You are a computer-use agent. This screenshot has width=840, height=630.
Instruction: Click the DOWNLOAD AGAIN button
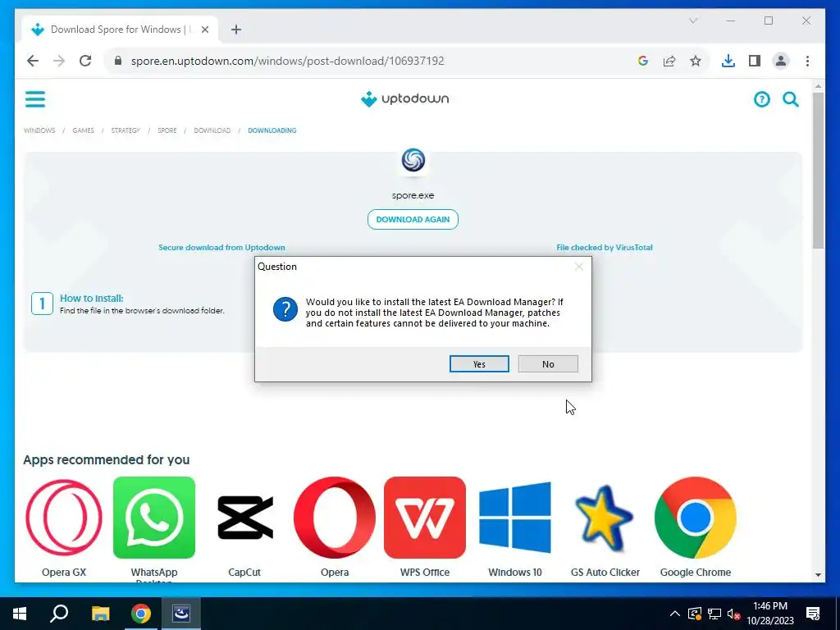coord(413,219)
